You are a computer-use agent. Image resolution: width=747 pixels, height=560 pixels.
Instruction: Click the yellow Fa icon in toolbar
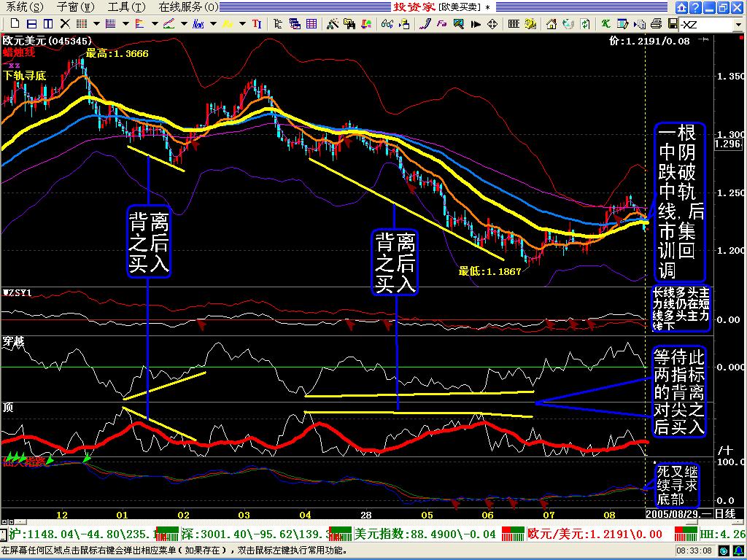point(228,24)
